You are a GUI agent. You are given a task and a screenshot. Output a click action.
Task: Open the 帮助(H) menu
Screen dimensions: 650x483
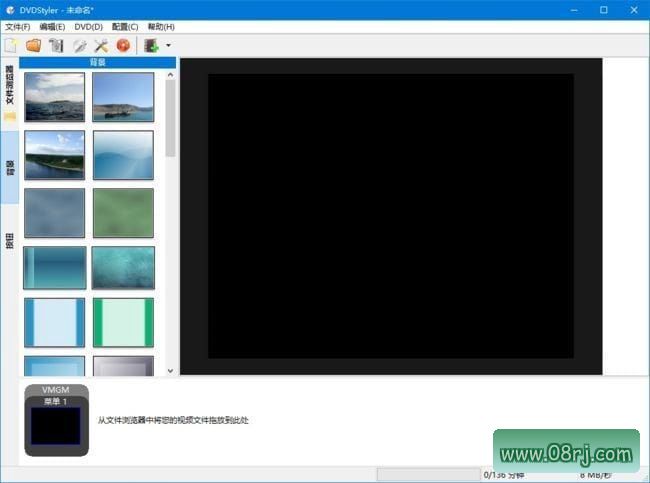161,27
